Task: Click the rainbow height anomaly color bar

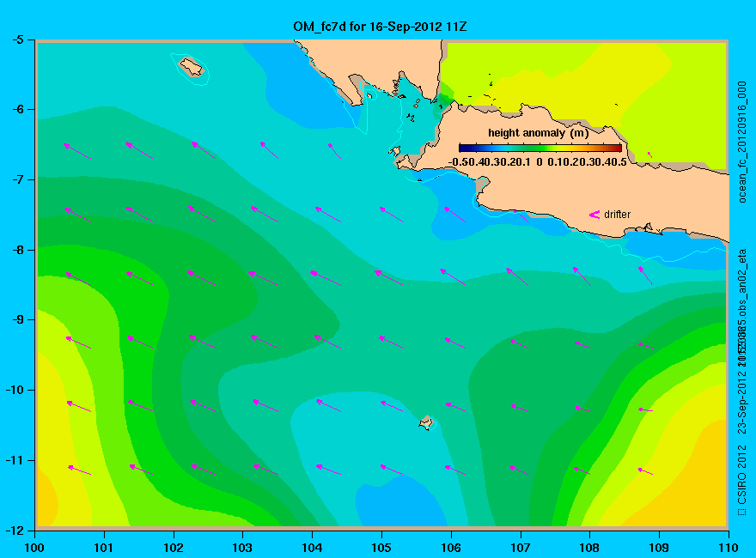Action: pyautogui.click(x=540, y=149)
